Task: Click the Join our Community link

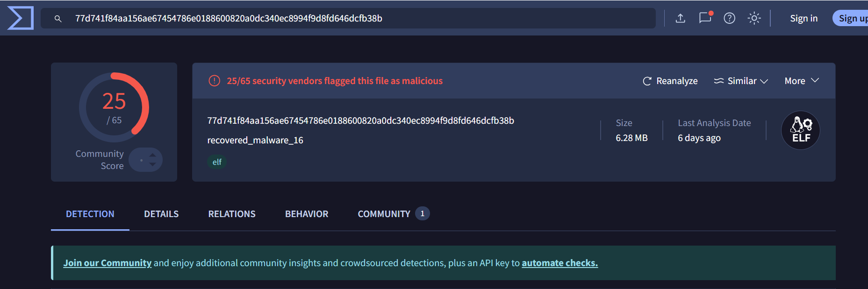Action: tap(108, 263)
